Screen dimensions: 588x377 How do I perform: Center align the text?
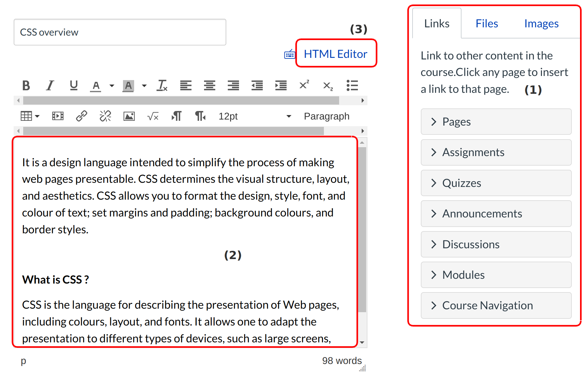coord(209,86)
